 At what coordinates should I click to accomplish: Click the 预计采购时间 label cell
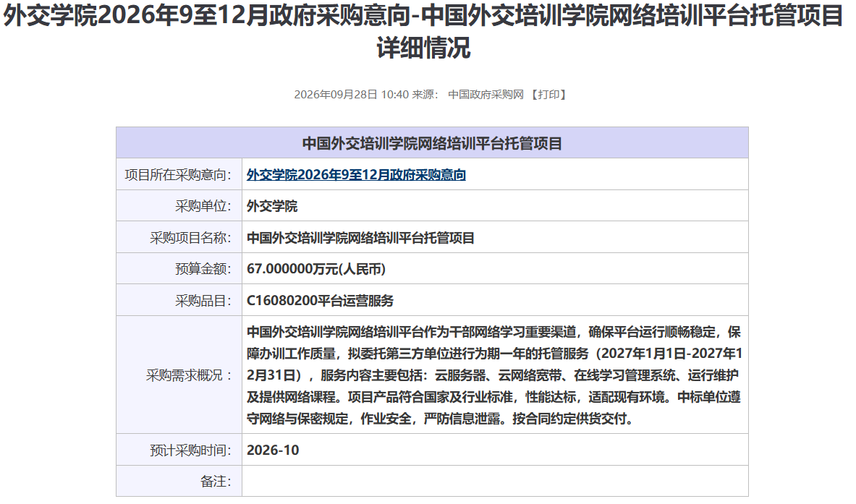pyautogui.click(x=179, y=450)
